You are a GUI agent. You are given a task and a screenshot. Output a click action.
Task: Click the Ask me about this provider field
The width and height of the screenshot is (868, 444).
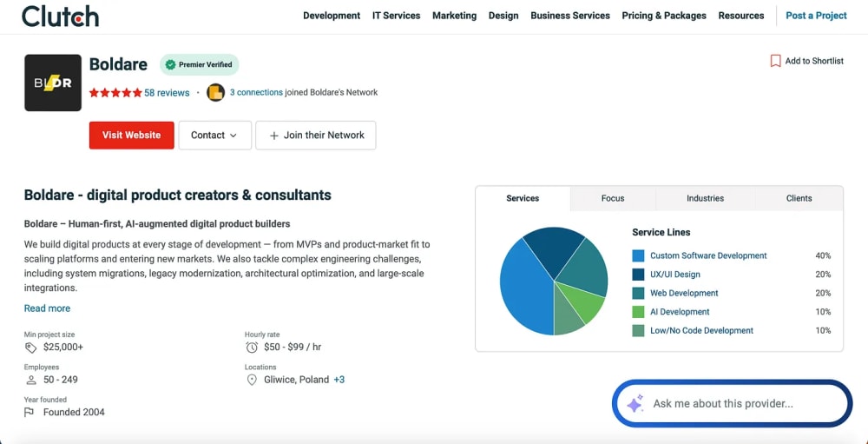tap(732, 403)
